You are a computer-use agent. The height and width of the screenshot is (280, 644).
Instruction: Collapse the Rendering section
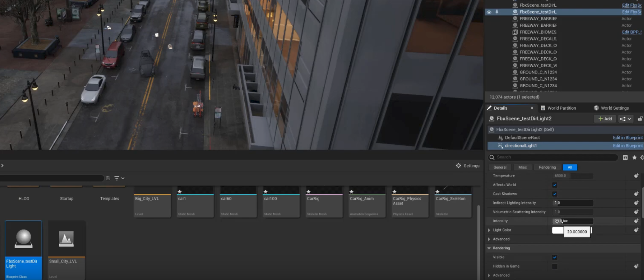489,248
